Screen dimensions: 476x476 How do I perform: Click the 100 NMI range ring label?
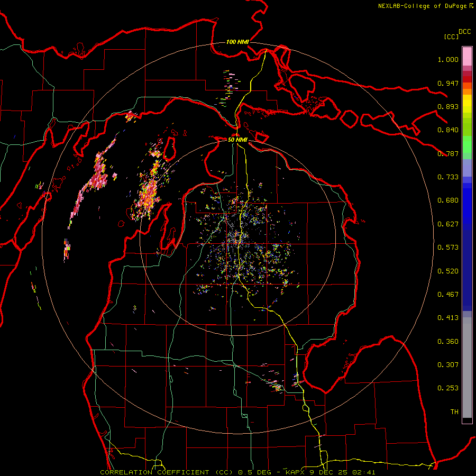coord(237,42)
